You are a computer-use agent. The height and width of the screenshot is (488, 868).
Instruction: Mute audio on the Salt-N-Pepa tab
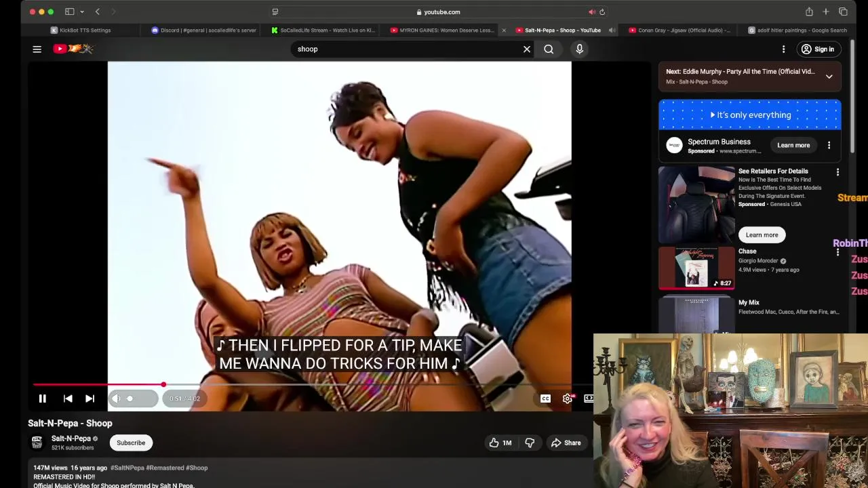(612, 30)
